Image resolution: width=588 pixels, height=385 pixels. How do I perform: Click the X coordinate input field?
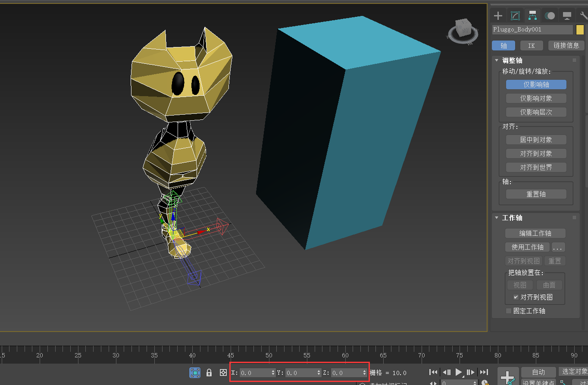pyautogui.click(x=252, y=372)
